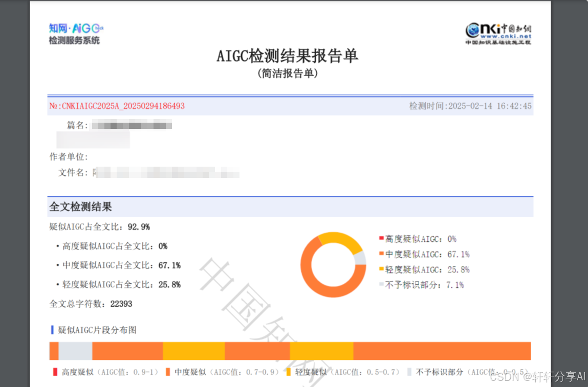Image resolution: width=588 pixels, height=387 pixels.
Task: Click red swatch beside 高度疑似 (AIGC值: 0.9-1)
Action: pos(55,372)
